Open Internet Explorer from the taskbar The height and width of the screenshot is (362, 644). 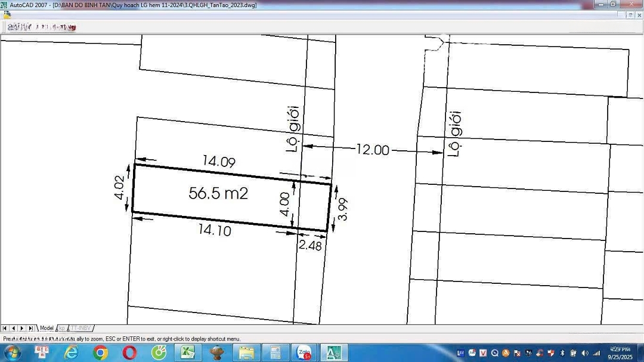71,352
